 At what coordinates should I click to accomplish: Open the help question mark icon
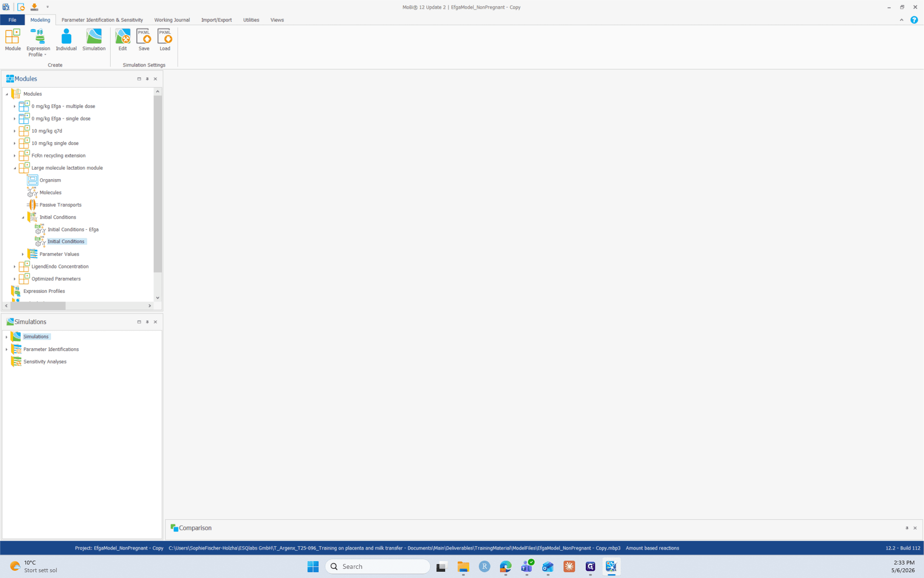point(914,20)
